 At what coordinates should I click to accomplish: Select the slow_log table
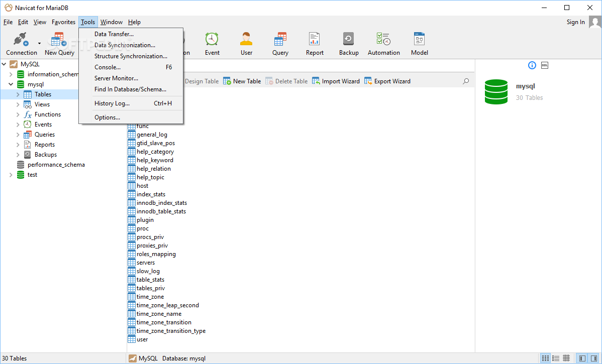coord(148,271)
